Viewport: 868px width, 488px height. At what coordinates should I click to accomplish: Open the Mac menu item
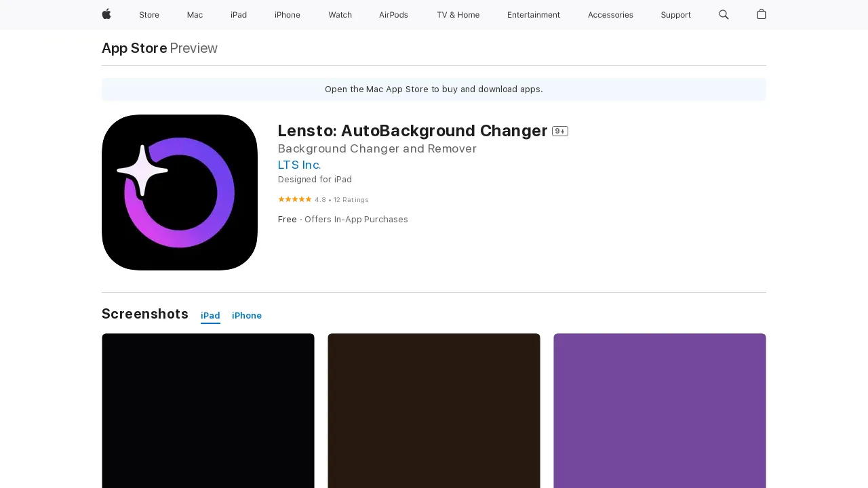[195, 15]
